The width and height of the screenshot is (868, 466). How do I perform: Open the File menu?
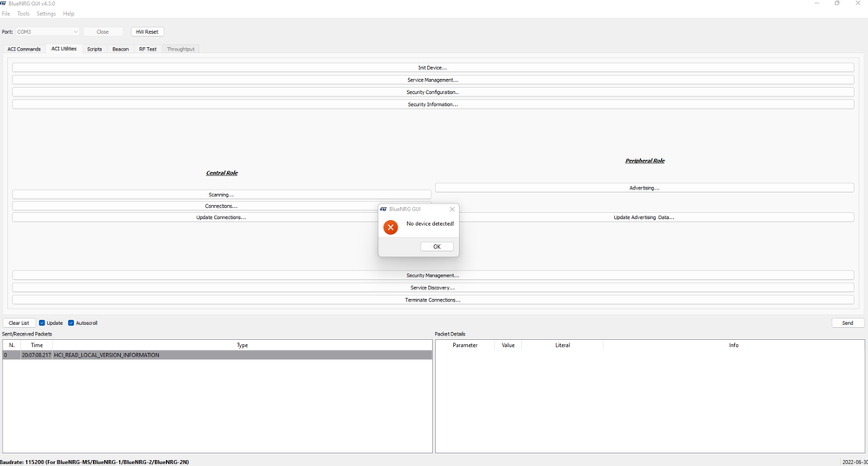click(6, 14)
